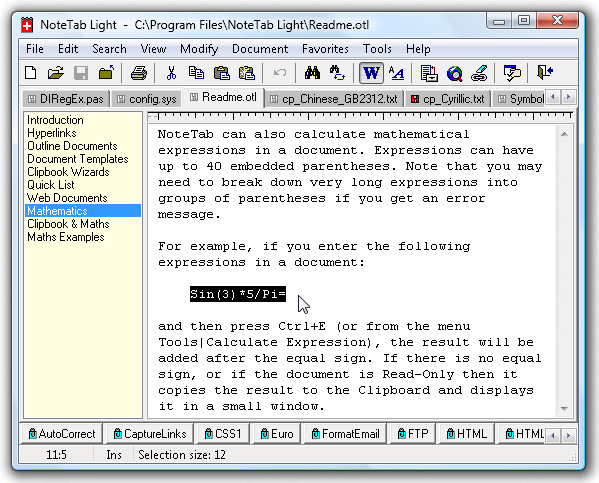Image resolution: width=599 pixels, height=483 pixels.
Task: Click the New document toolbar icon
Action: point(31,72)
